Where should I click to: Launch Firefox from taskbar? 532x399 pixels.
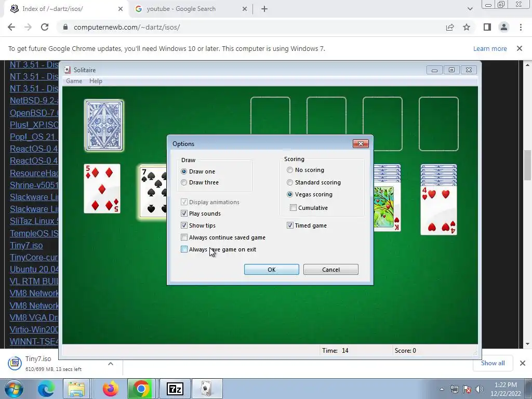[x=111, y=389]
